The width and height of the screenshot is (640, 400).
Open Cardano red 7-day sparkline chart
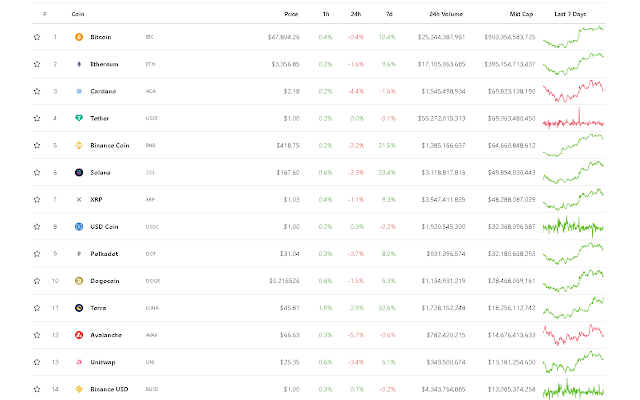pyautogui.click(x=573, y=91)
